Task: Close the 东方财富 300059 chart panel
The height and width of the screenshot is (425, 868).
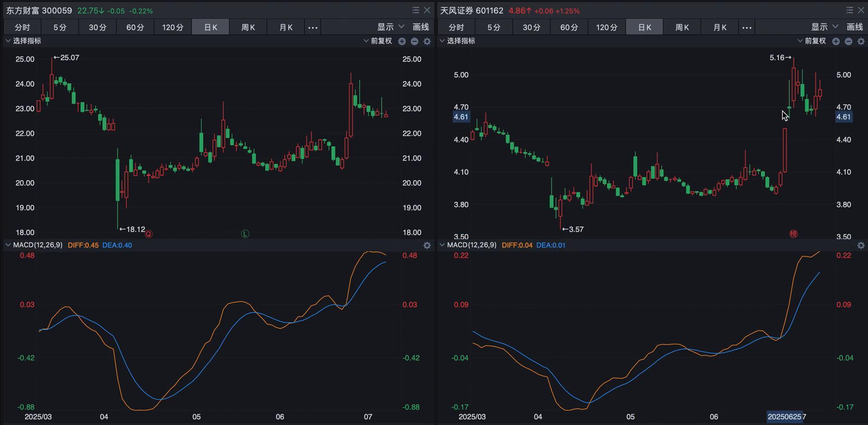Action: 427,10
